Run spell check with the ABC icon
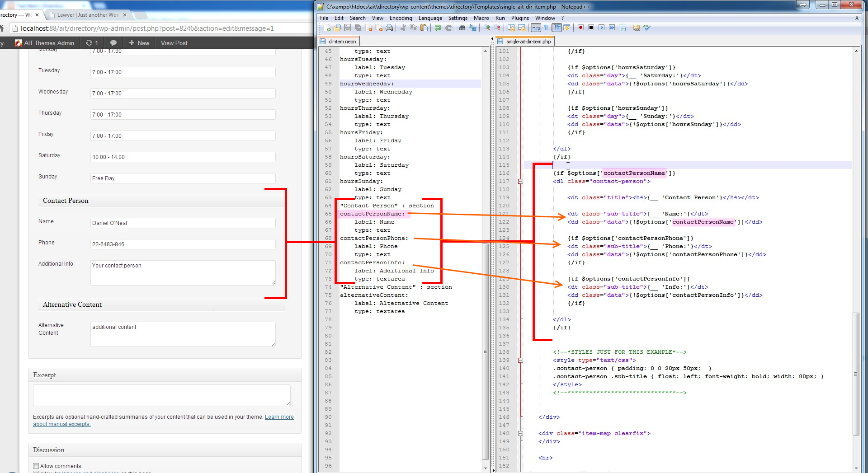 pyautogui.click(x=647, y=28)
